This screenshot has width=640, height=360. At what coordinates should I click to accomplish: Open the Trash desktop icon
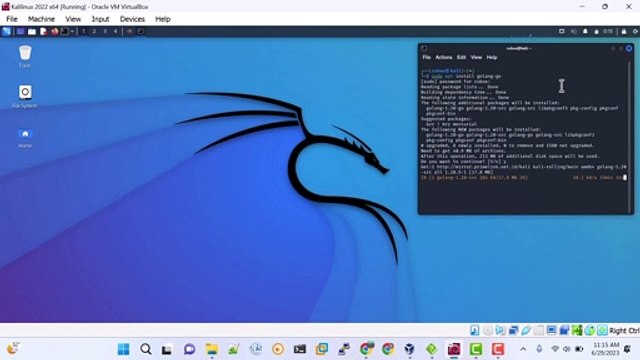pos(25,56)
